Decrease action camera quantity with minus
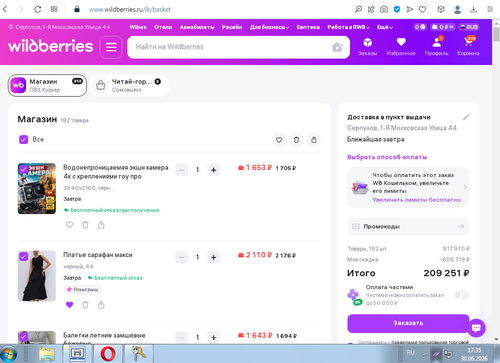The height and width of the screenshot is (363, 500). [x=182, y=170]
